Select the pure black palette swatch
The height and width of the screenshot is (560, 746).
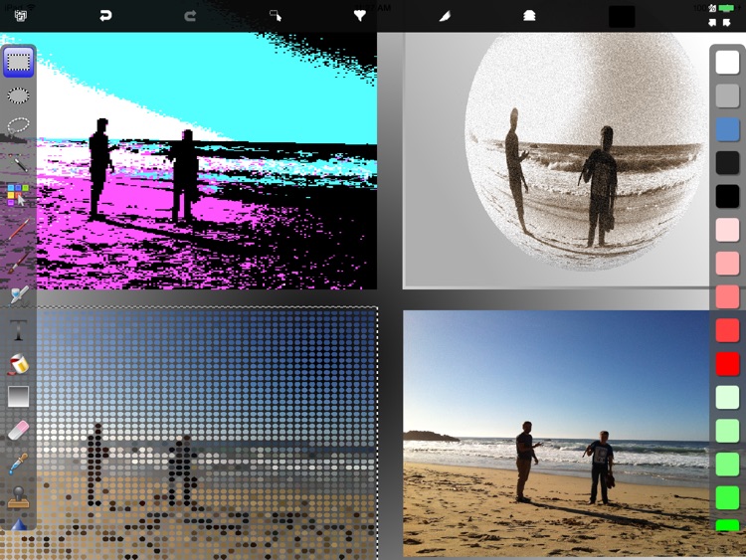tap(727, 197)
